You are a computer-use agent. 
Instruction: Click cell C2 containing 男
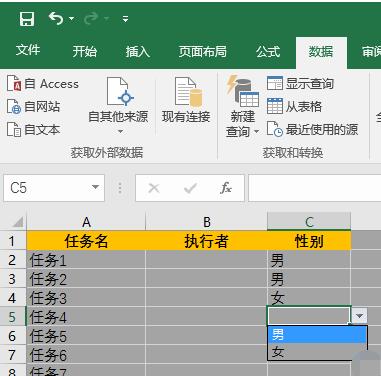309,260
